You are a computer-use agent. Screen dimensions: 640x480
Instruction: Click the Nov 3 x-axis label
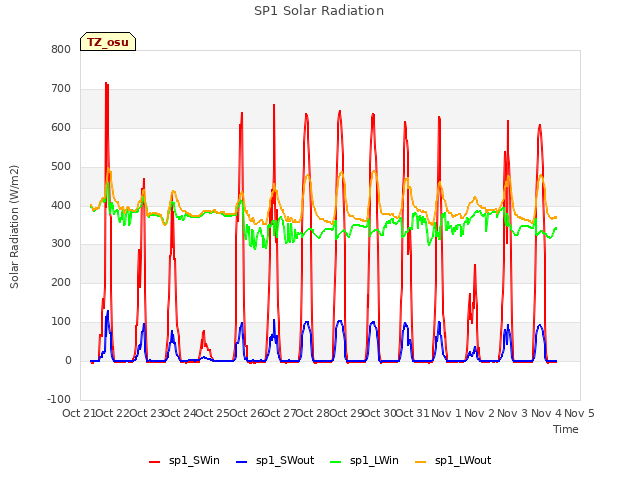point(513,413)
